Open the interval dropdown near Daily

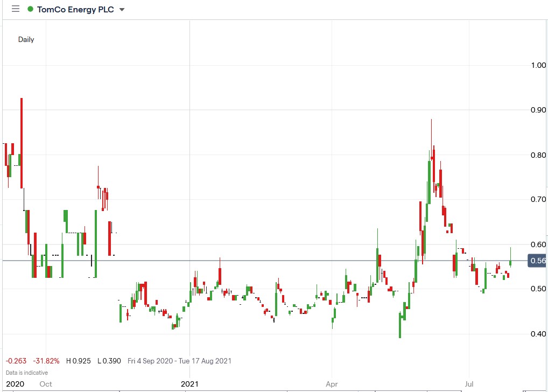click(25, 39)
